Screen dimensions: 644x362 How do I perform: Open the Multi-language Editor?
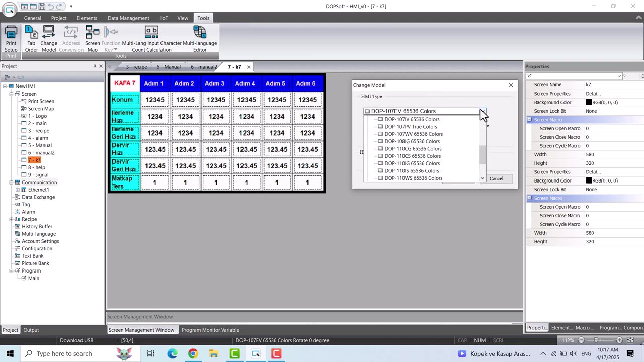(x=200, y=39)
